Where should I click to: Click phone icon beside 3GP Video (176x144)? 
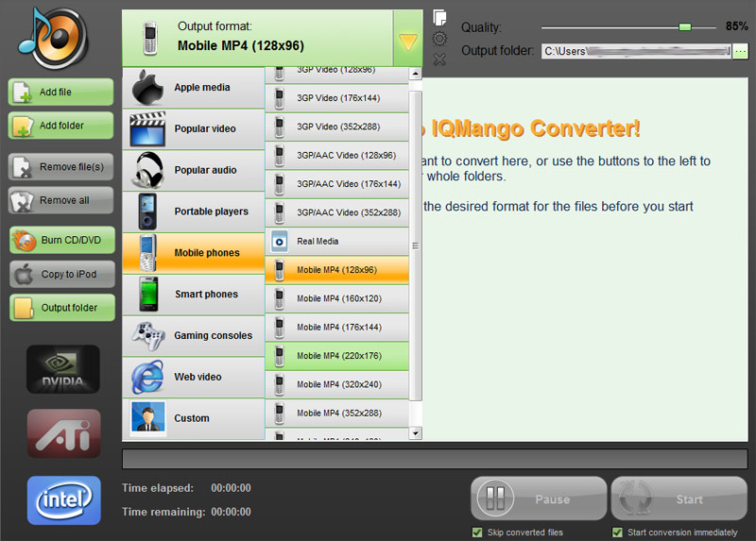pyautogui.click(x=279, y=98)
